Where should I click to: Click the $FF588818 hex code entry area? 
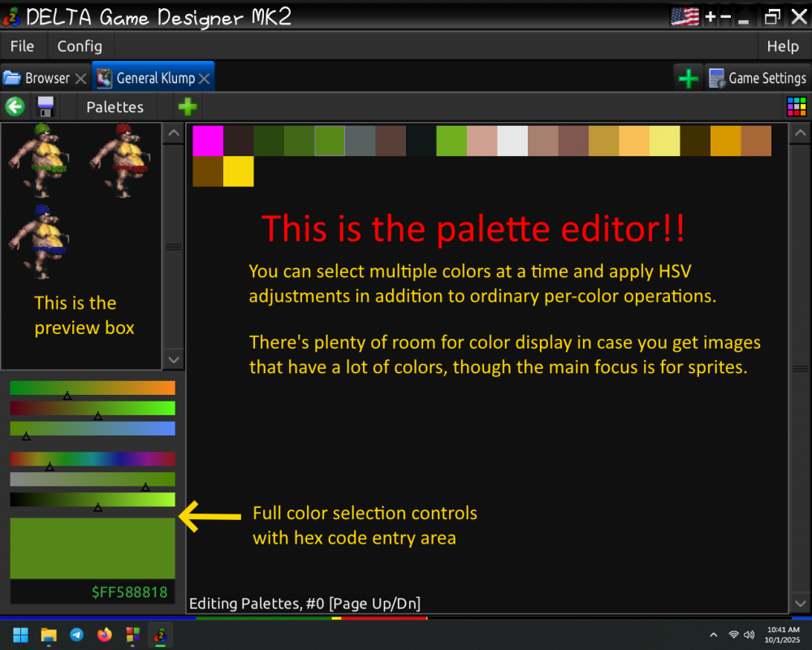[130, 592]
